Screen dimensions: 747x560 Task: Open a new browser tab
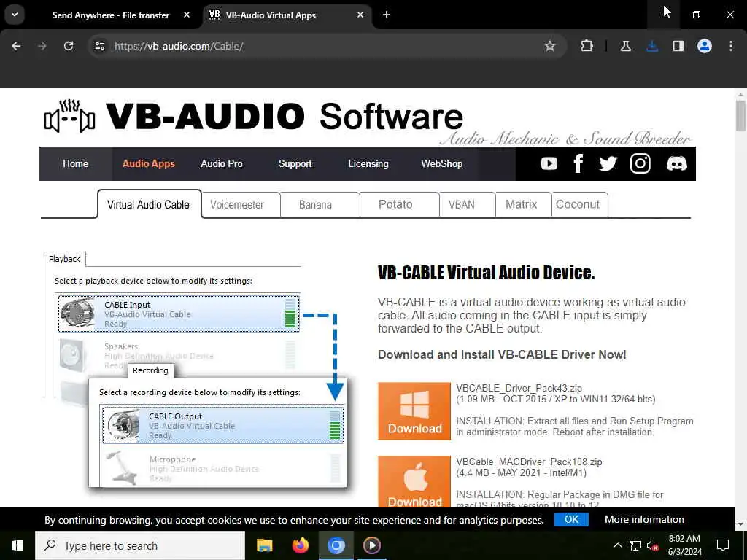[387, 15]
